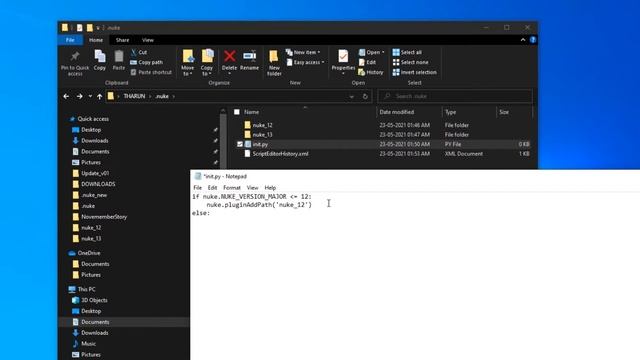Select the nuke_12 folder in file list

262,125
